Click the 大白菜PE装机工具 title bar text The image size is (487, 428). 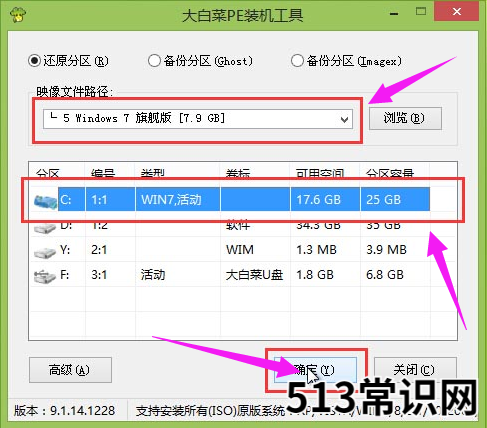(242, 16)
